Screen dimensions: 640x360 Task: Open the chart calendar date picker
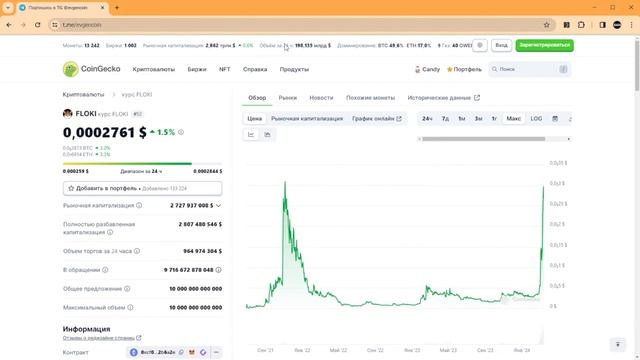point(555,118)
